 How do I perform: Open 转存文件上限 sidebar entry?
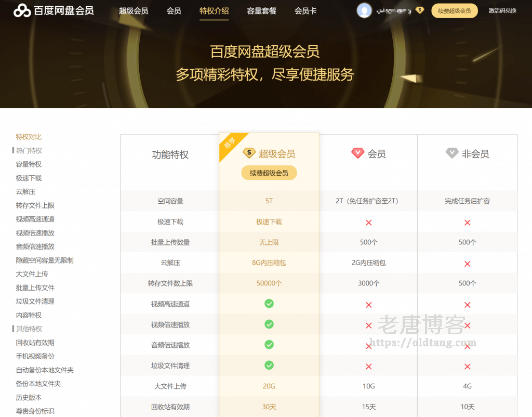(35, 205)
